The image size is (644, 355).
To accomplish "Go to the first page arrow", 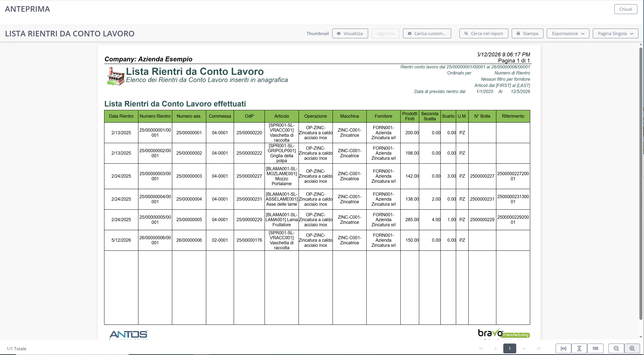I will [x=481, y=349].
